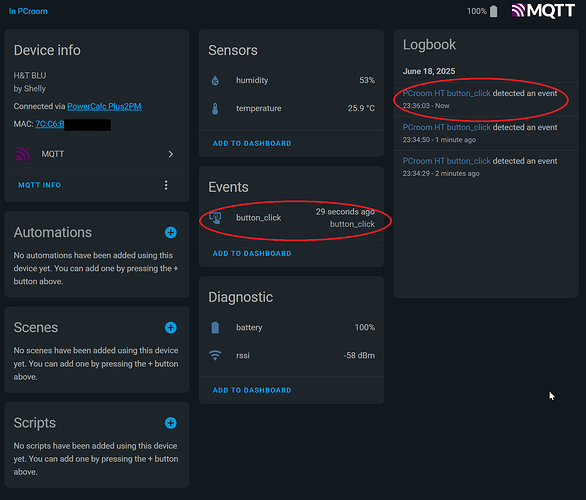
Task: Click the button_click event icon
Action: pos(215,218)
